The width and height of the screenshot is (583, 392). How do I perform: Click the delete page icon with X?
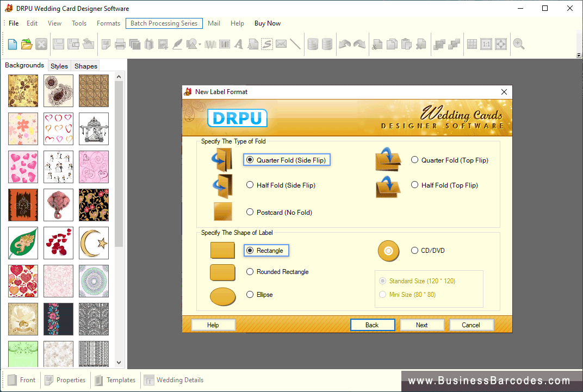point(421,44)
